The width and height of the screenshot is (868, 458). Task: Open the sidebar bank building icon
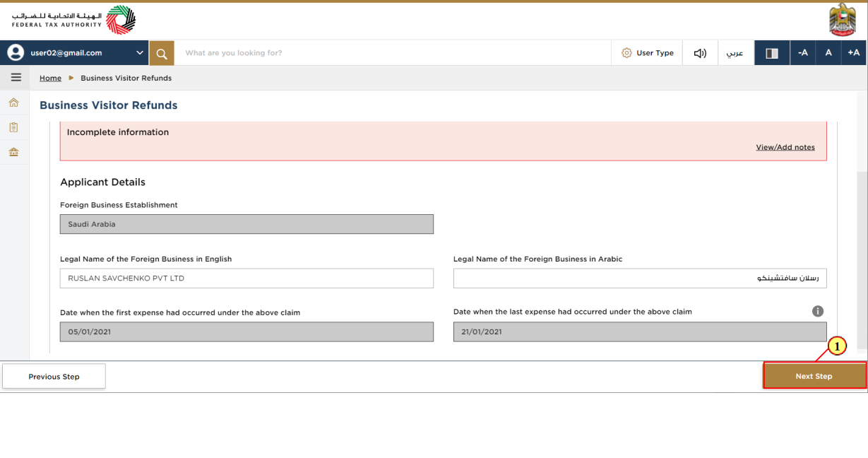pos(13,152)
